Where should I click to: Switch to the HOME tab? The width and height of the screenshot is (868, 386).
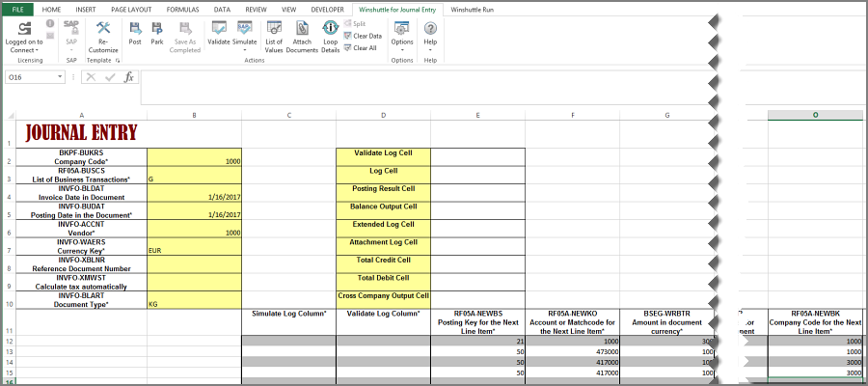click(x=51, y=10)
